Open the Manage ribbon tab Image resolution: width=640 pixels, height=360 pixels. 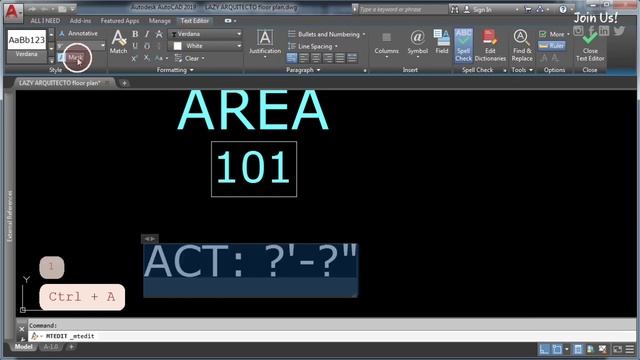pyautogui.click(x=160, y=20)
